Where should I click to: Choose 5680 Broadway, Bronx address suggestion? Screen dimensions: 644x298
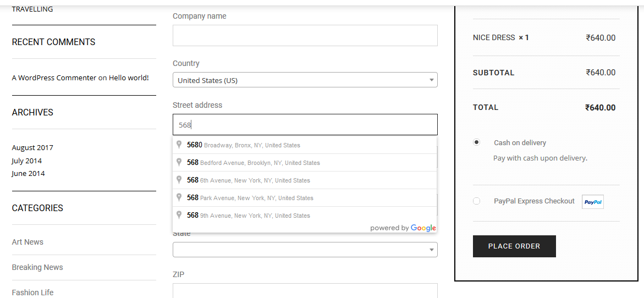click(x=305, y=145)
